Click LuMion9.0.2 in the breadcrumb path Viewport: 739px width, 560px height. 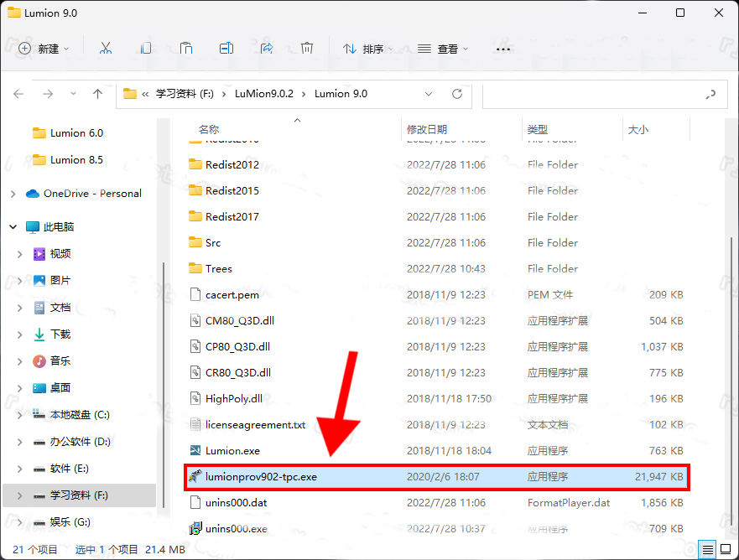tap(264, 94)
